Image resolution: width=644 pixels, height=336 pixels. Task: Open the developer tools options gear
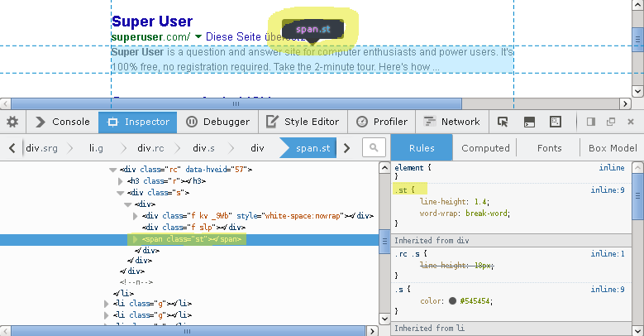click(x=12, y=122)
